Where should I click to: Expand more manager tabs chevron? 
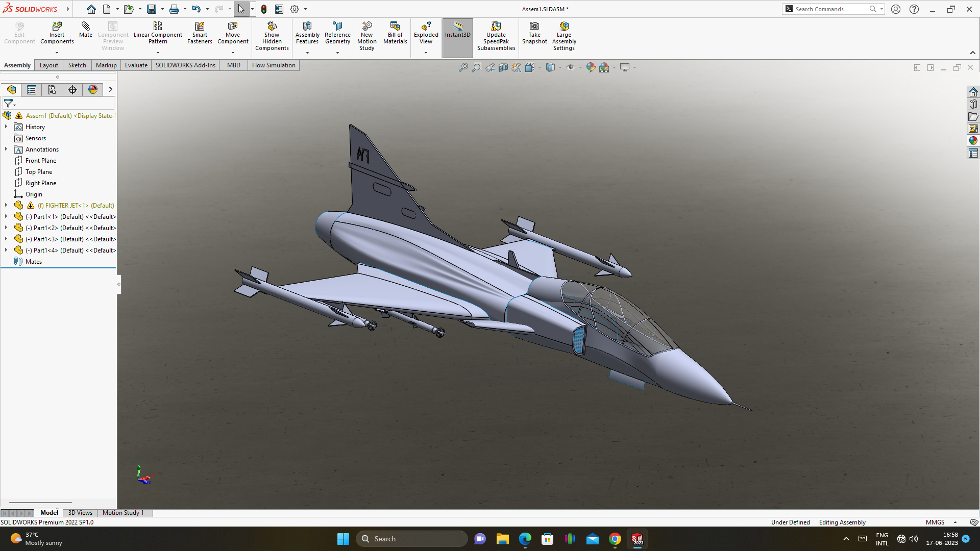[110, 90]
